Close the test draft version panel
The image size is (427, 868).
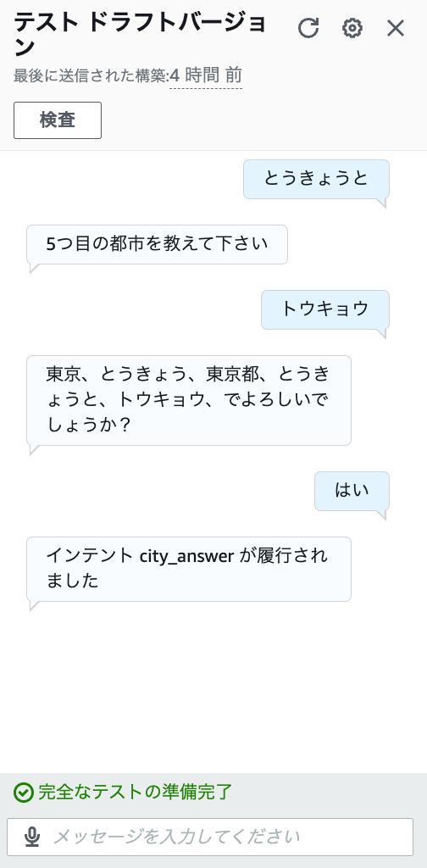tap(396, 28)
